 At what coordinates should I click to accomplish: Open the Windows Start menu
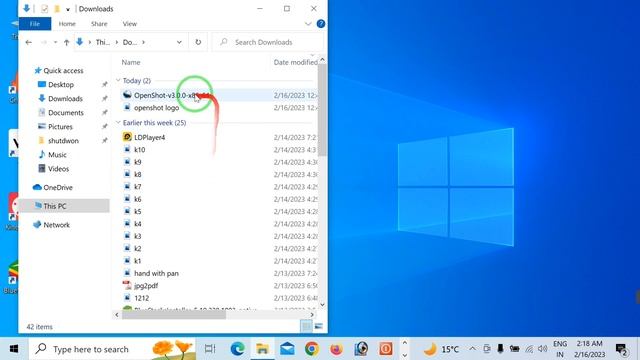[14, 349]
